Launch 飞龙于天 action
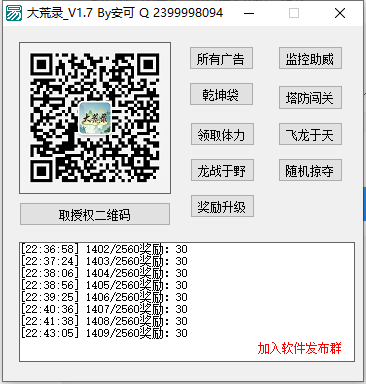366x384 pixels. coord(310,134)
